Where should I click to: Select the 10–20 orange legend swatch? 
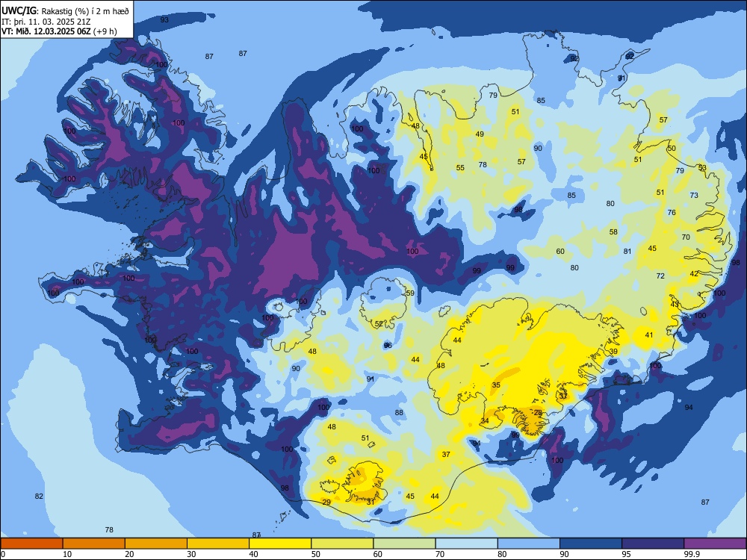(x=94, y=544)
